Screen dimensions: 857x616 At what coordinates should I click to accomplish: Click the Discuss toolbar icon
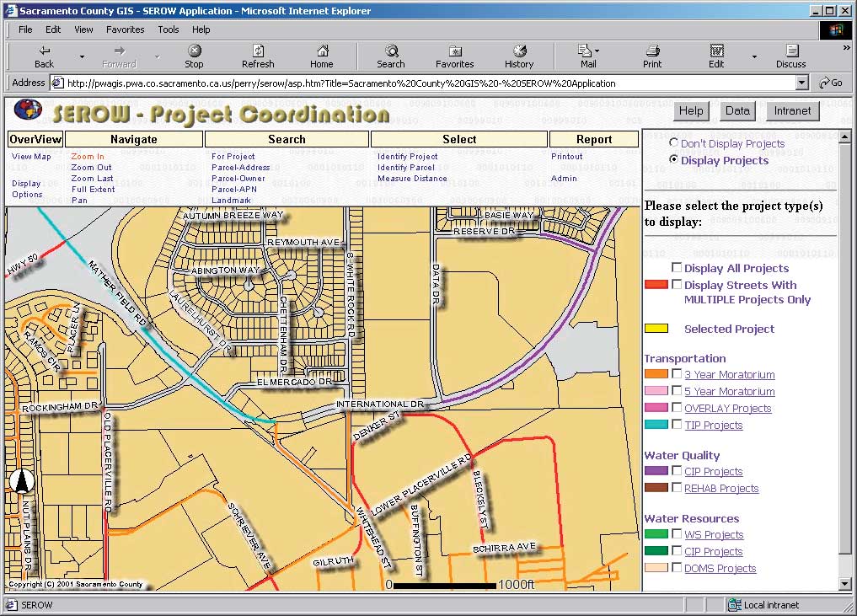point(790,51)
